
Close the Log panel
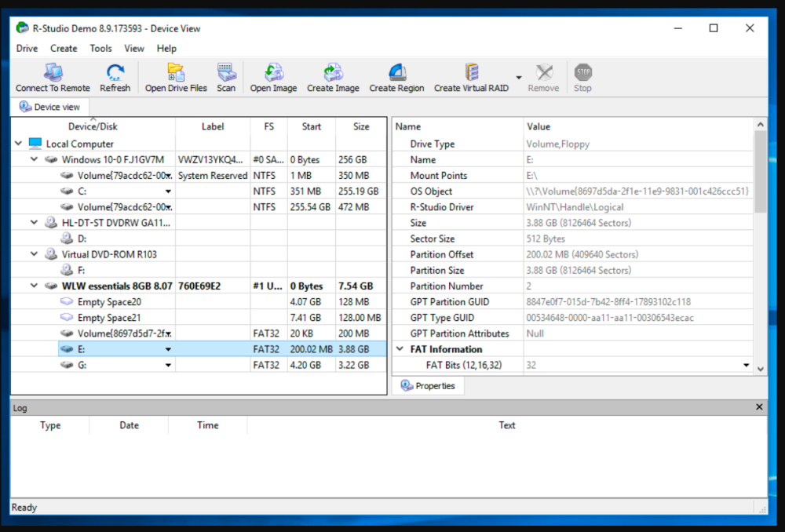click(759, 407)
